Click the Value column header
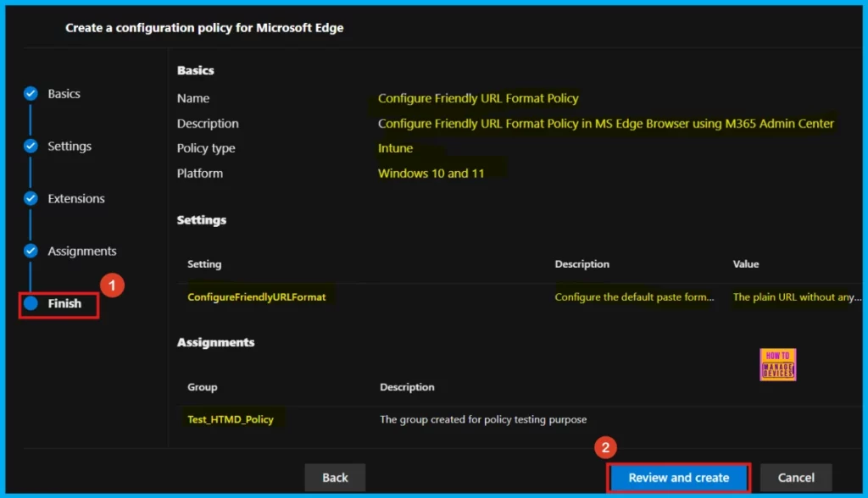The width and height of the screenshot is (868, 498). (x=746, y=264)
